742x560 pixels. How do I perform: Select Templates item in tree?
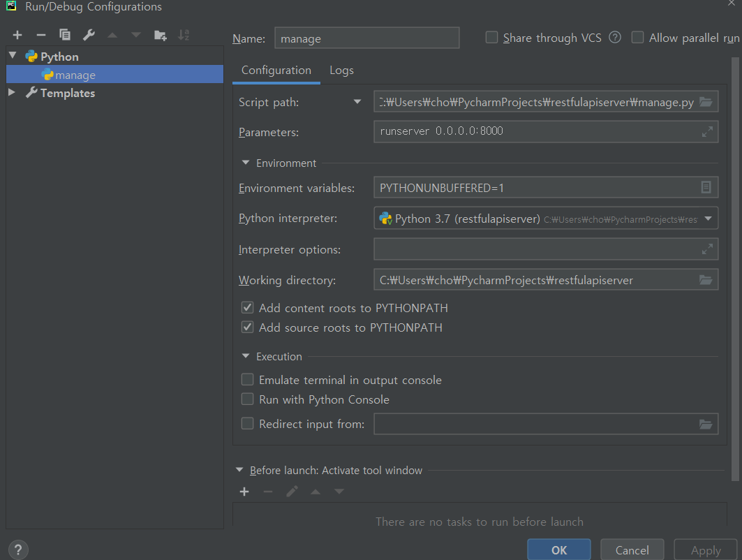point(68,93)
